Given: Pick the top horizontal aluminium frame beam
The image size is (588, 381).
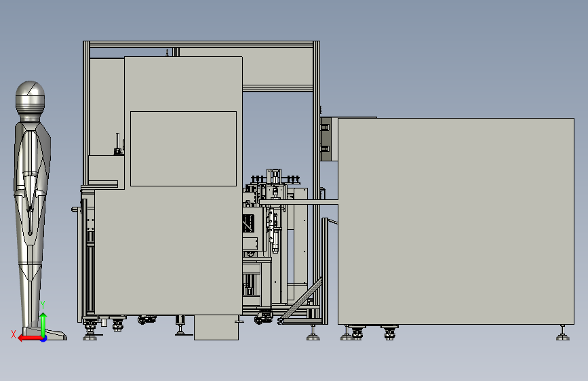Looking at the screenshot, I should (201, 44).
